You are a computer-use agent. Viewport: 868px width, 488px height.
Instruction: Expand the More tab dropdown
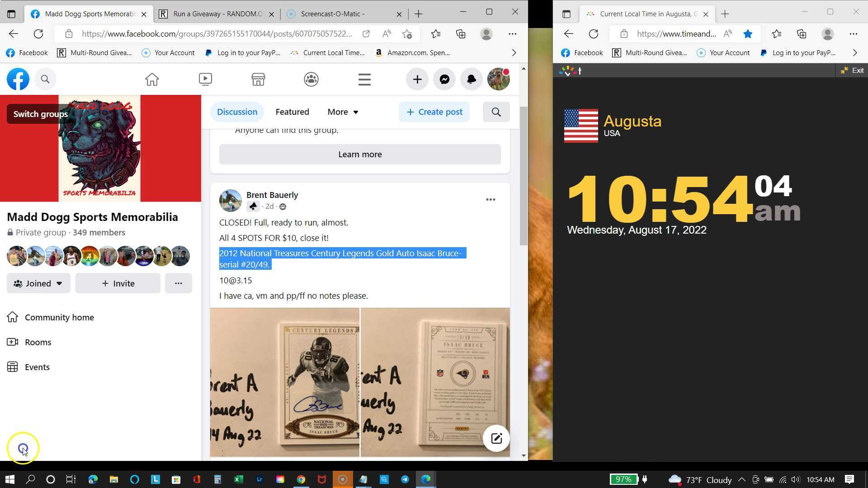tap(343, 112)
